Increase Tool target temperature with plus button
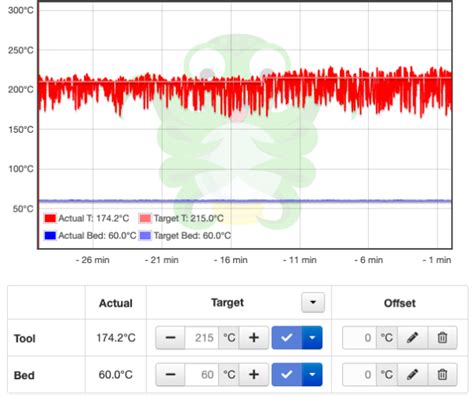474x395 pixels. (x=254, y=338)
